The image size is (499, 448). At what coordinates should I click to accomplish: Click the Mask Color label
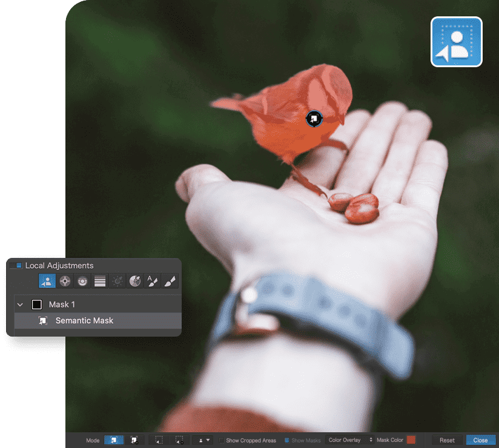(x=390, y=440)
